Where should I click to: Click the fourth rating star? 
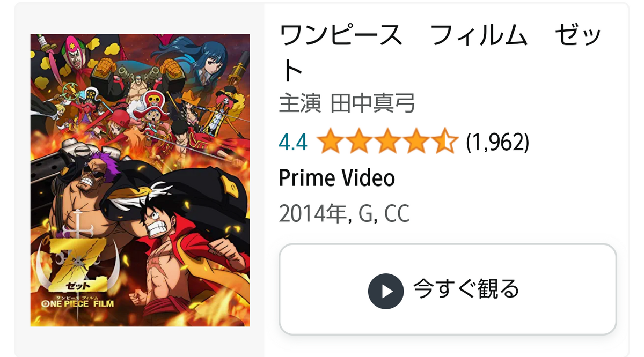(415, 143)
